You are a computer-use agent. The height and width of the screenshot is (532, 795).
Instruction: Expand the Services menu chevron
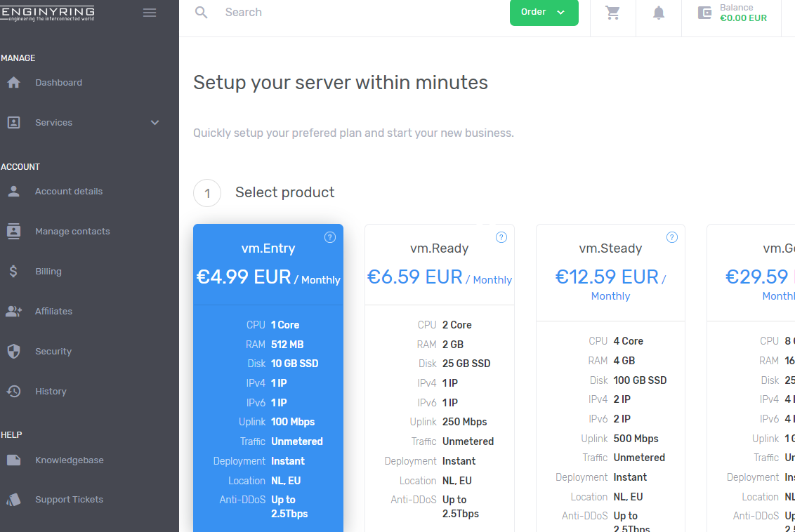tap(155, 122)
